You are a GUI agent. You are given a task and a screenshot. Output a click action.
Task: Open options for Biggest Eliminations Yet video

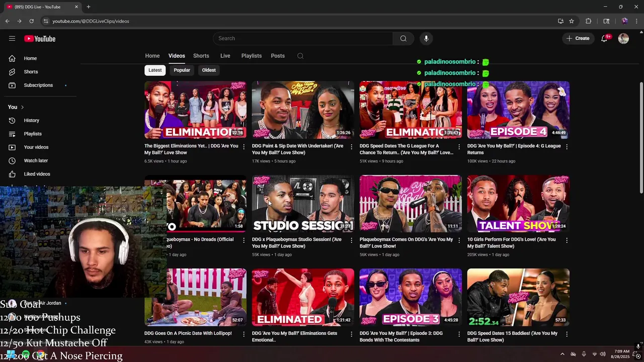244,147
